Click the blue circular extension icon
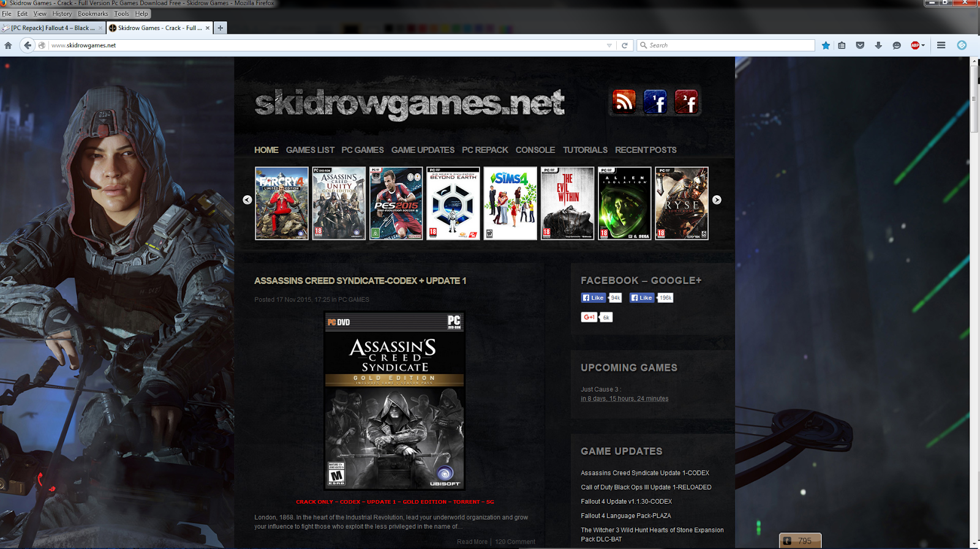 (962, 45)
